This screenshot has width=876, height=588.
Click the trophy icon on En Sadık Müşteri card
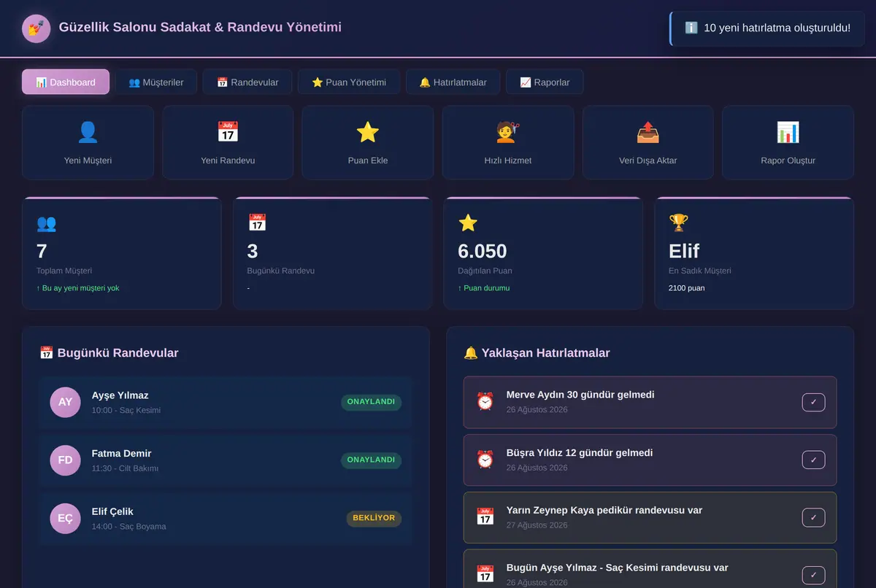tap(679, 223)
